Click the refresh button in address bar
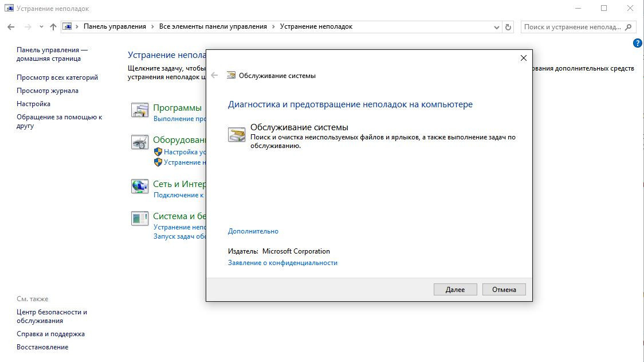The image size is (644, 362). coord(508,27)
